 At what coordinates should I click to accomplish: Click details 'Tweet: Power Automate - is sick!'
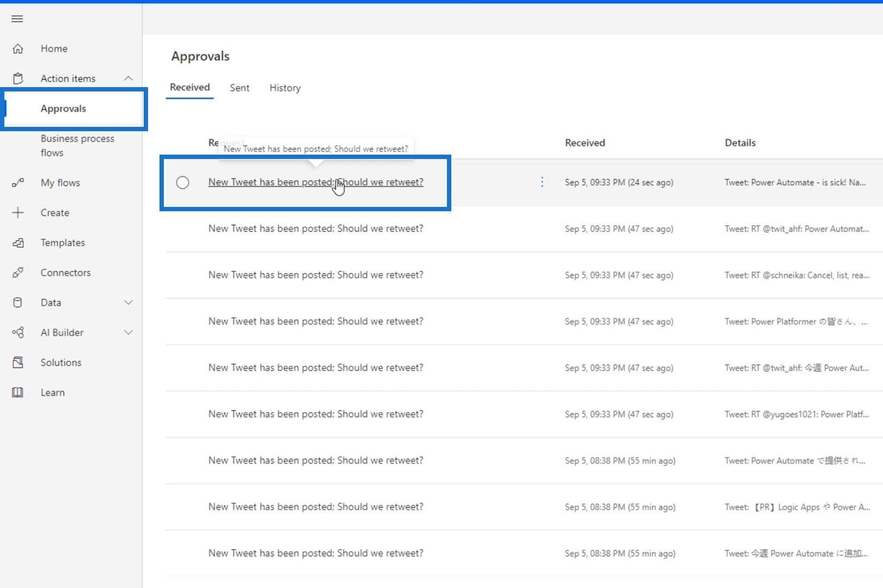tap(795, 182)
